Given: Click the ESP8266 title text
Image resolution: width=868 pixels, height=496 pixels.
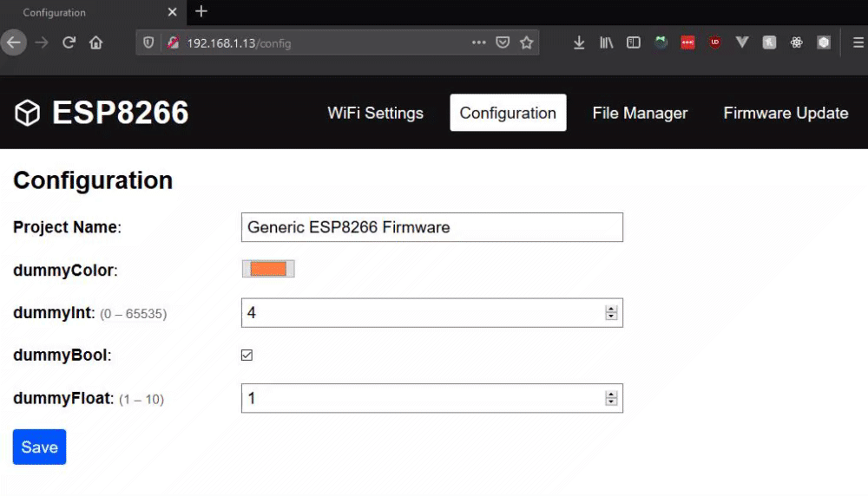Looking at the screenshot, I should click(120, 113).
